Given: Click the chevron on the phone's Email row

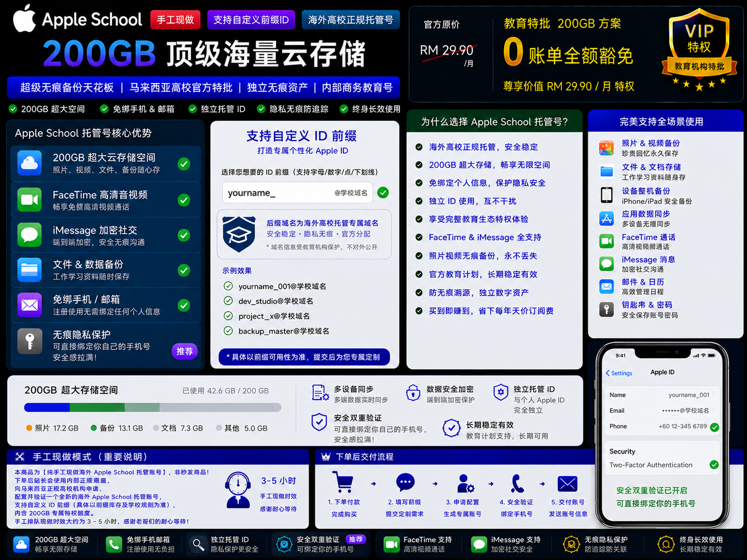Looking at the screenshot, I should pyautogui.click(x=714, y=410).
